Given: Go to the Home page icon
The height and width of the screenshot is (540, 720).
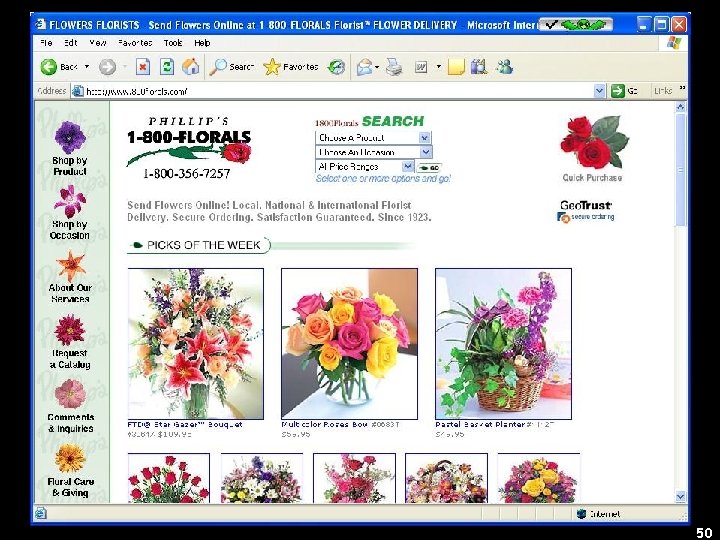Looking at the screenshot, I should (191, 67).
